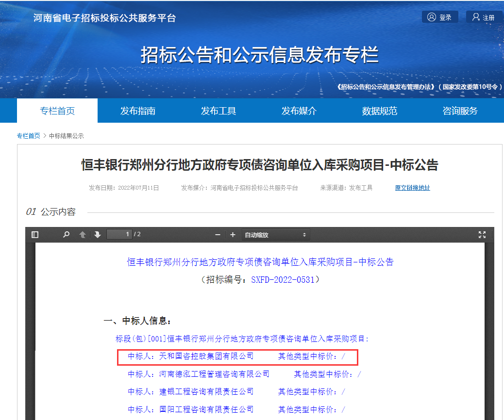Open the 原文链接地址 link
This screenshot has width=504, height=420.
click(412, 188)
